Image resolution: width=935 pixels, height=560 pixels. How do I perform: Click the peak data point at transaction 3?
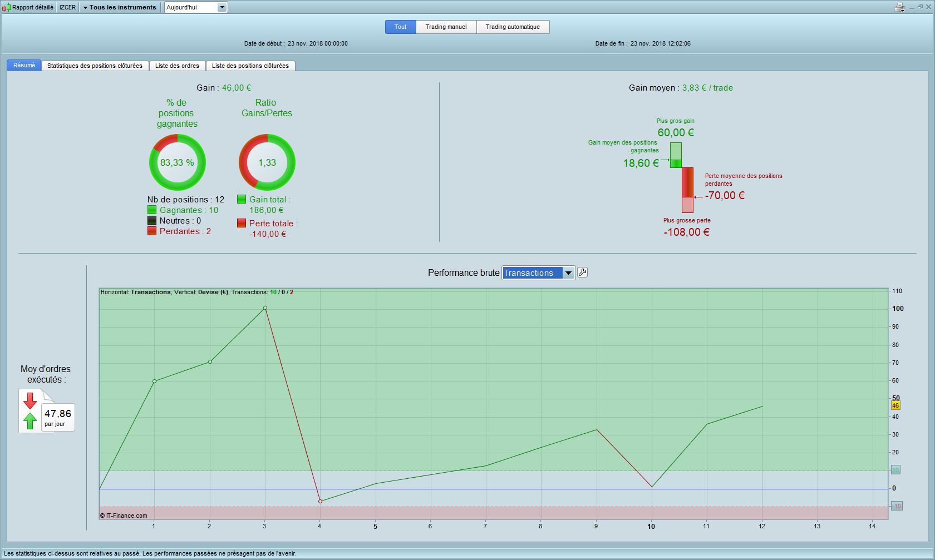pyautogui.click(x=265, y=308)
